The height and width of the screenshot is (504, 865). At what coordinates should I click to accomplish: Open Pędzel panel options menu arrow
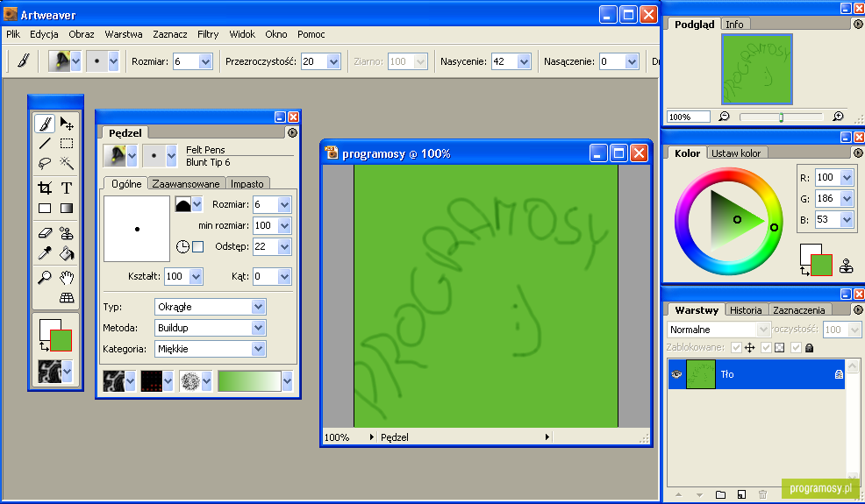[292, 132]
